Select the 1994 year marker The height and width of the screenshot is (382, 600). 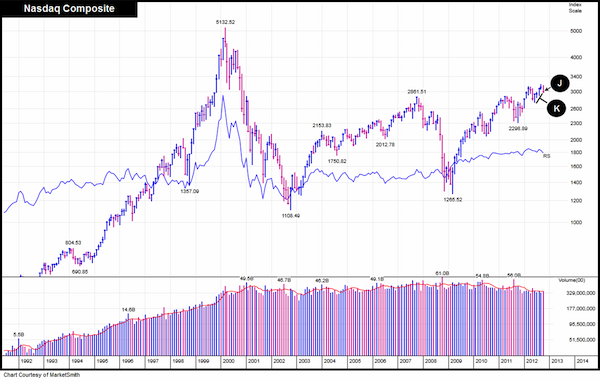pos(77,361)
